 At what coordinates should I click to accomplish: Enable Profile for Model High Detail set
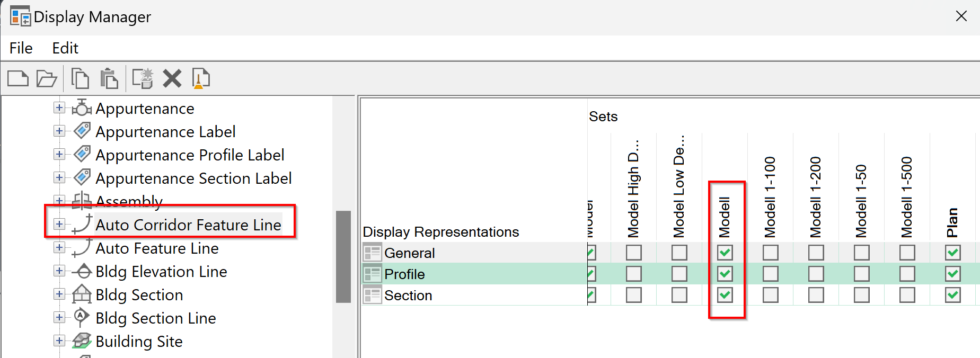tap(634, 274)
